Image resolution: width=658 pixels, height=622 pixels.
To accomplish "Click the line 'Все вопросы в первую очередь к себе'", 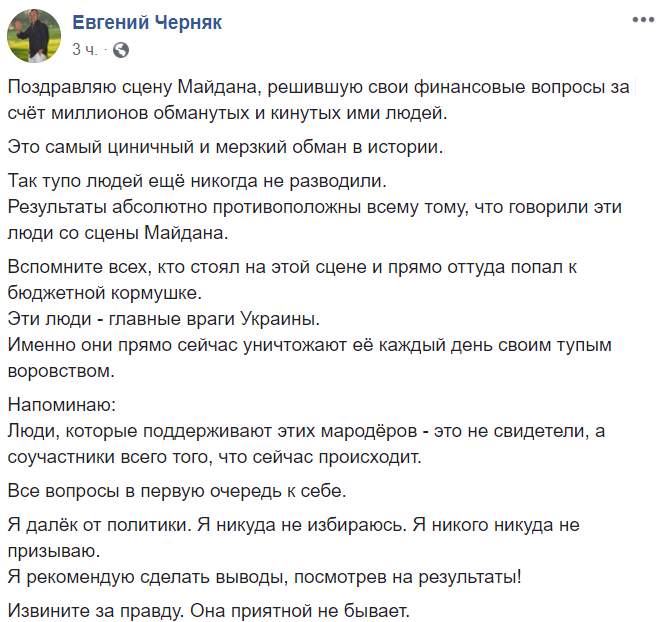I will click(x=177, y=490).
